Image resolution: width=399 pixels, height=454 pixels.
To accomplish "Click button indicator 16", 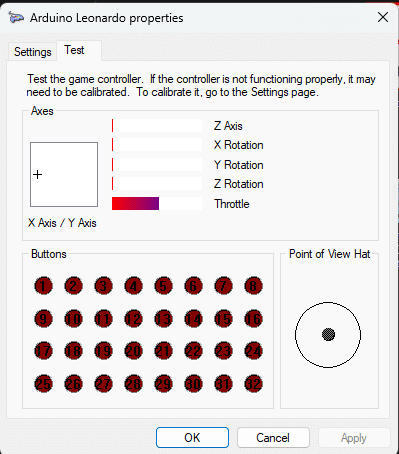I will point(253,319).
